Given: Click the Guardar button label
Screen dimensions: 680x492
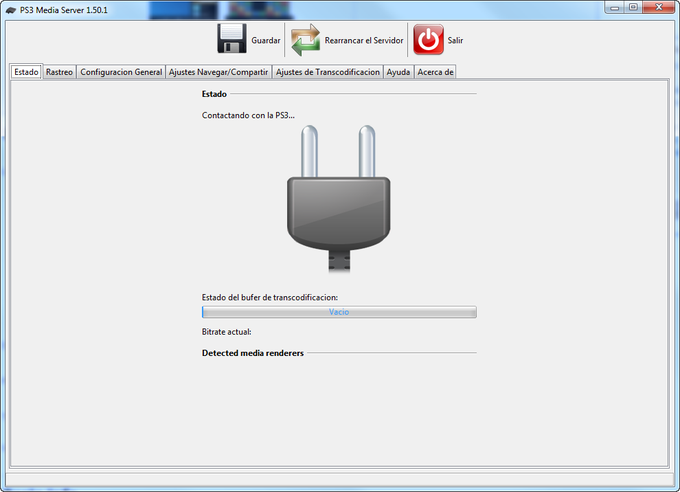Looking at the screenshot, I should pyautogui.click(x=266, y=40).
